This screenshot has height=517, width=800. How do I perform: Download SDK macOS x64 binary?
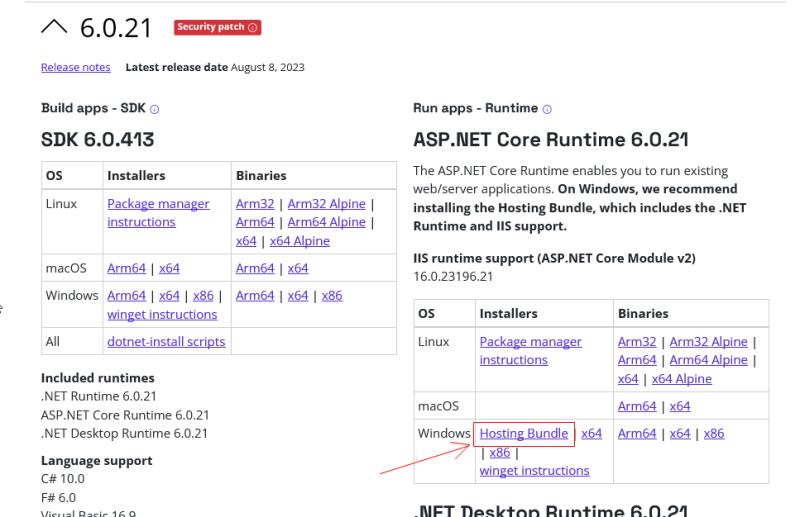click(x=298, y=268)
